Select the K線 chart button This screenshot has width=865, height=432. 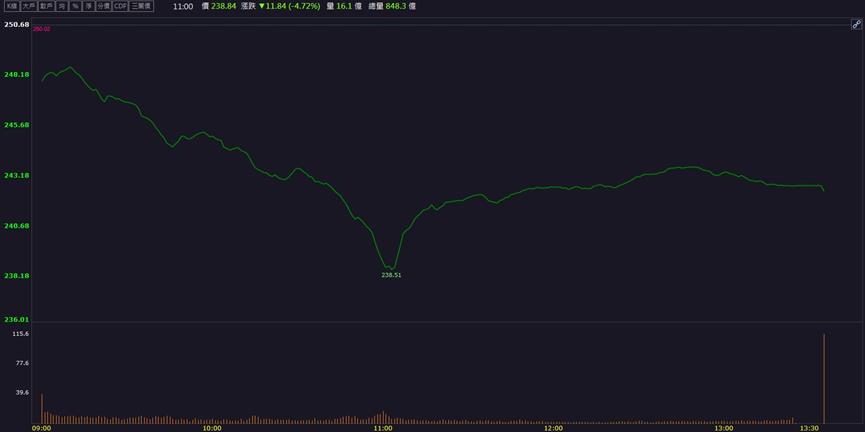(12, 6)
